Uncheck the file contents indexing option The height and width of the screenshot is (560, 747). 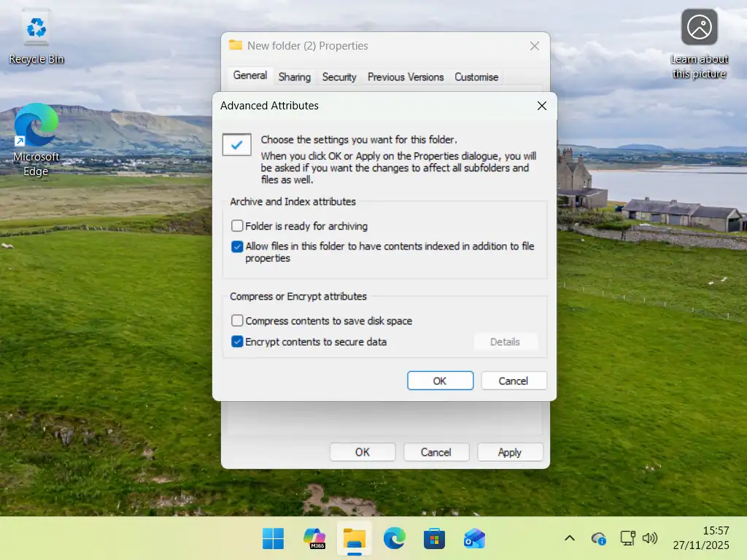tap(237, 246)
